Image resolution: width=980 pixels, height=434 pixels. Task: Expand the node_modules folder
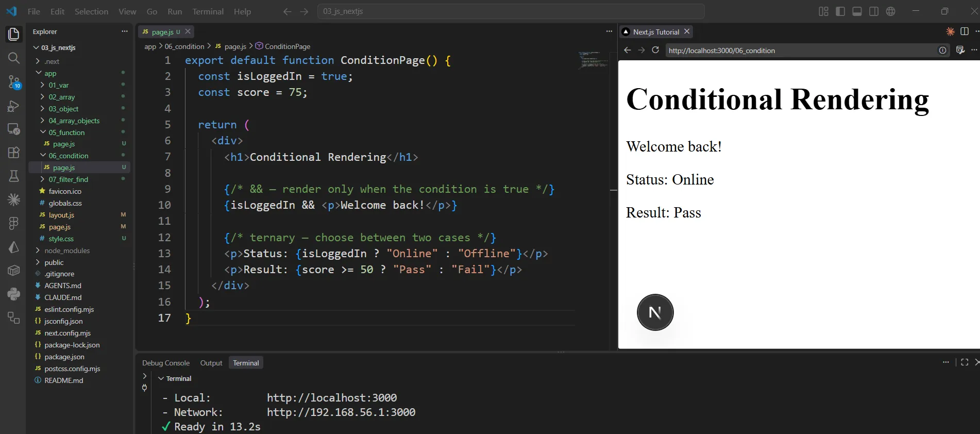point(38,251)
